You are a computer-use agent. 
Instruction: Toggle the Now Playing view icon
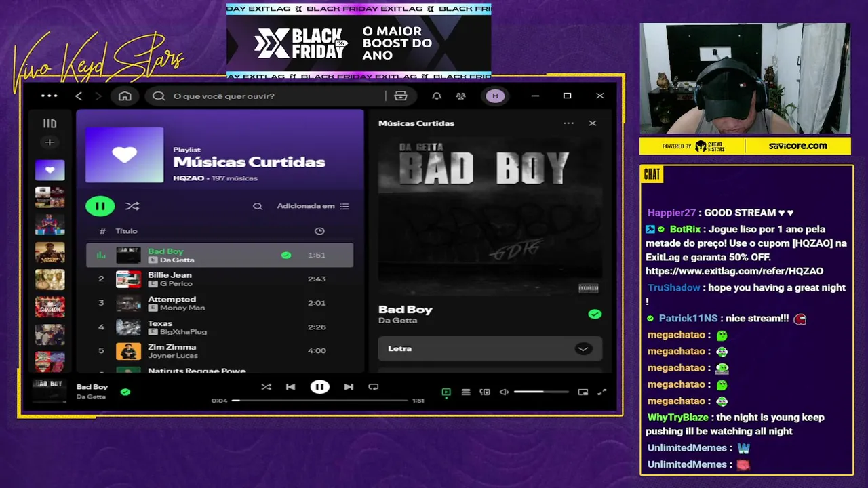[x=446, y=392]
